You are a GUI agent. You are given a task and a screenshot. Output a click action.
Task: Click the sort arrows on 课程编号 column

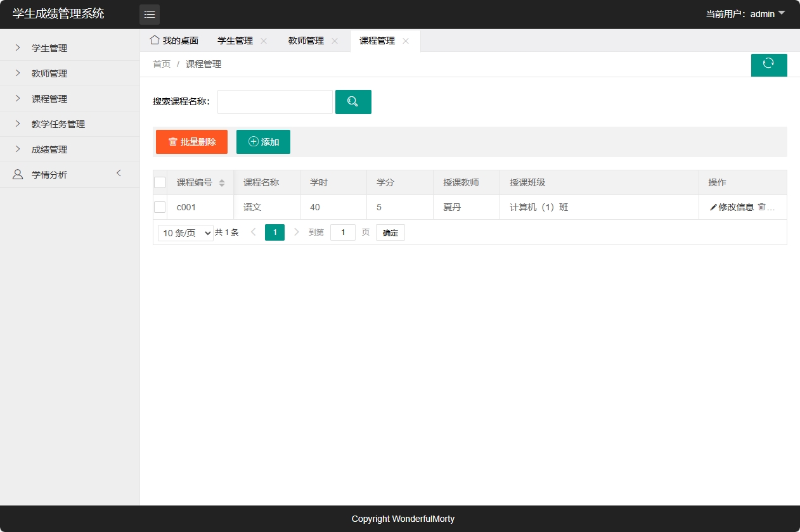[x=221, y=182]
